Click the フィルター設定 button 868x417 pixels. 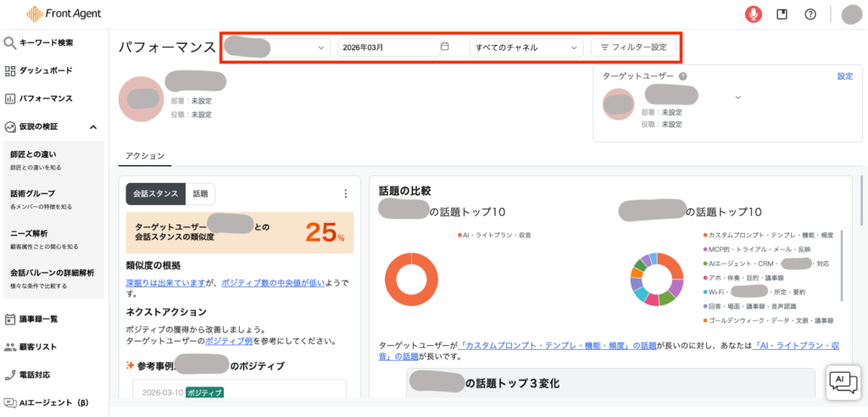pyautogui.click(x=633, y=47)
